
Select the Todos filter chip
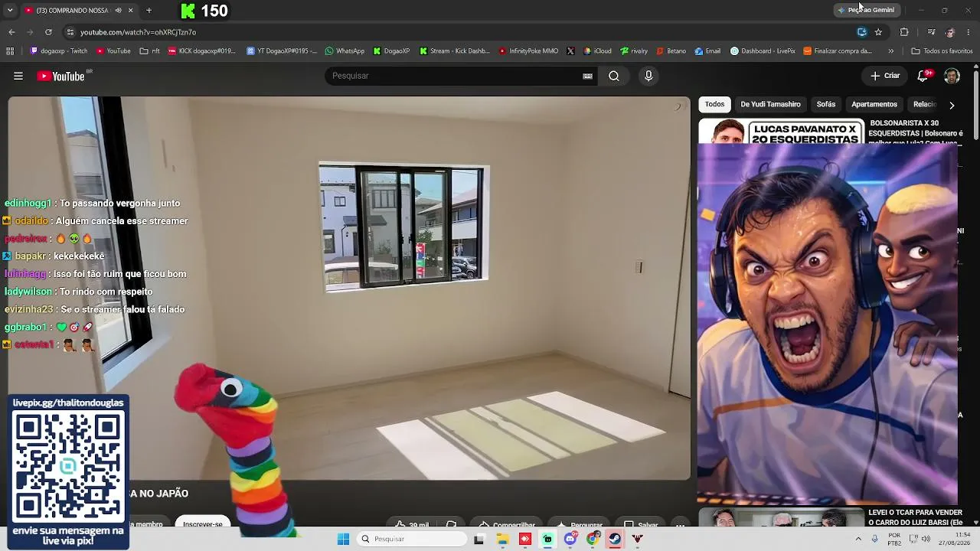[x=714, y=104]
